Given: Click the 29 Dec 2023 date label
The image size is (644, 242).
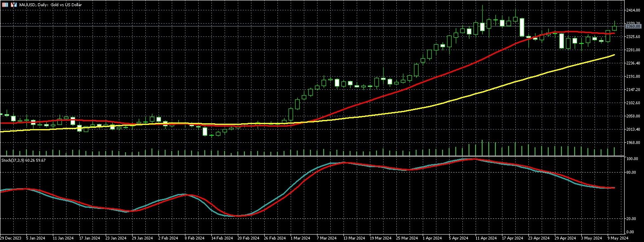Looking at the screenshot, I should pyautogui.click(x=11, y=238).
